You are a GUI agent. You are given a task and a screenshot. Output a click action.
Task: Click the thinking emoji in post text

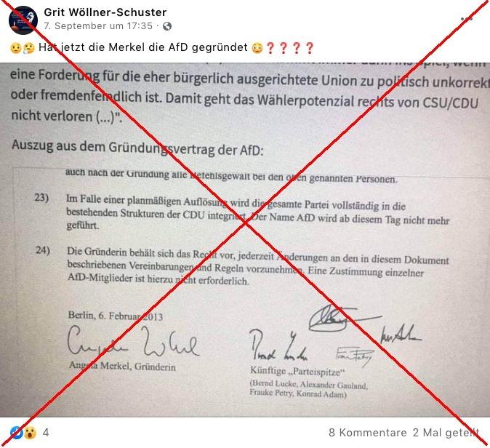pyautogui.click(x=29, y=48)
